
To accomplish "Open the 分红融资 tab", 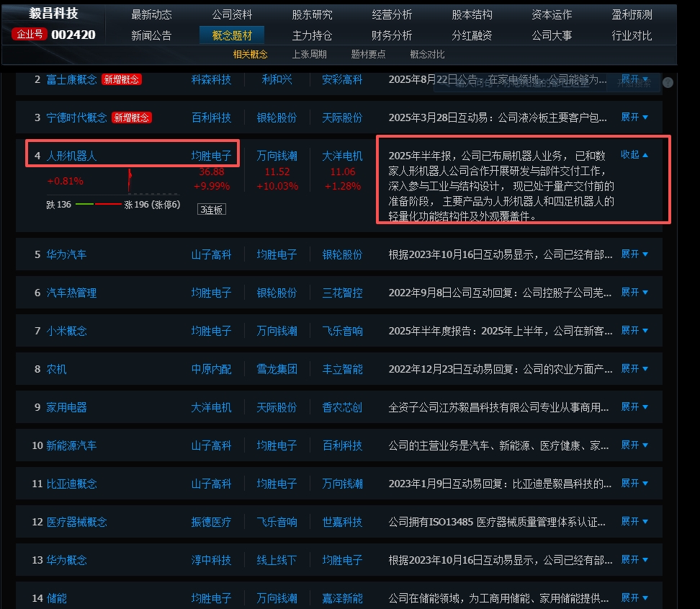I will 472,35.
